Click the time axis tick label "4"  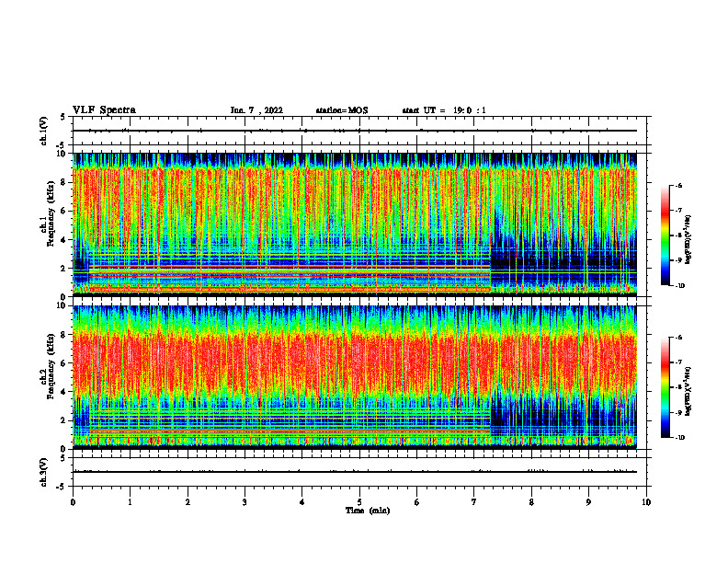pos(302,502)
